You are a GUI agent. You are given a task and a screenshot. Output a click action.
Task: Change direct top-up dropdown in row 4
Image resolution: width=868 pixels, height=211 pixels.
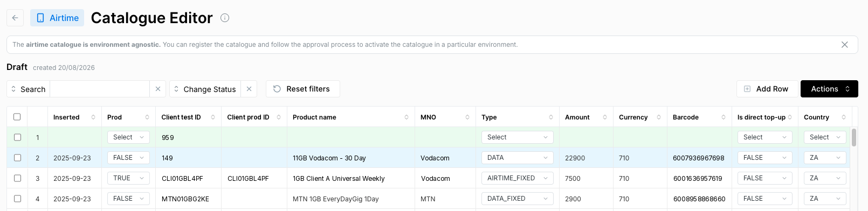tap(764, 199)
